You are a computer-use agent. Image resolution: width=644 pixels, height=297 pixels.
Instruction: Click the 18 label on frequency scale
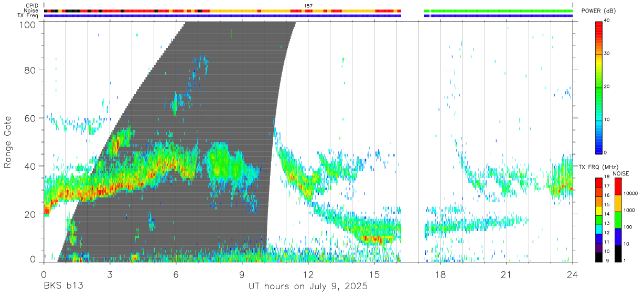pos(606,178)
